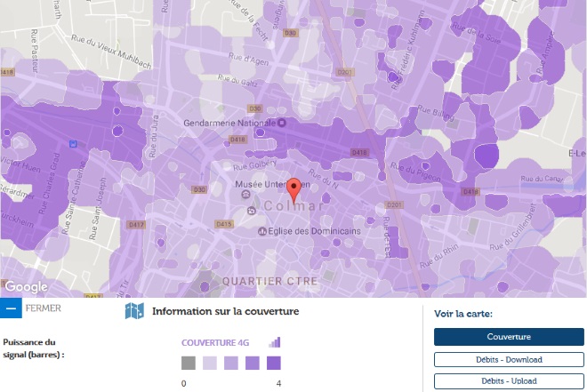Click the Eglise des Dominicains marker icon

click(262, 231)
